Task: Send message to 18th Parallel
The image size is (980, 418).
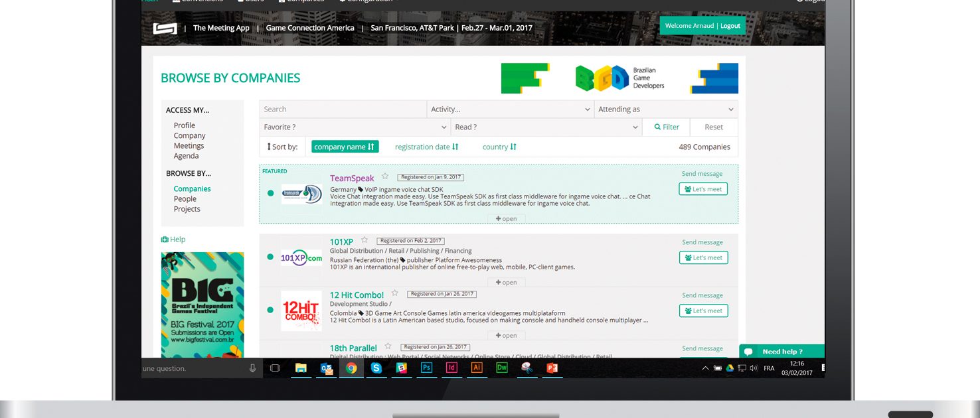Action: [702, 348]
